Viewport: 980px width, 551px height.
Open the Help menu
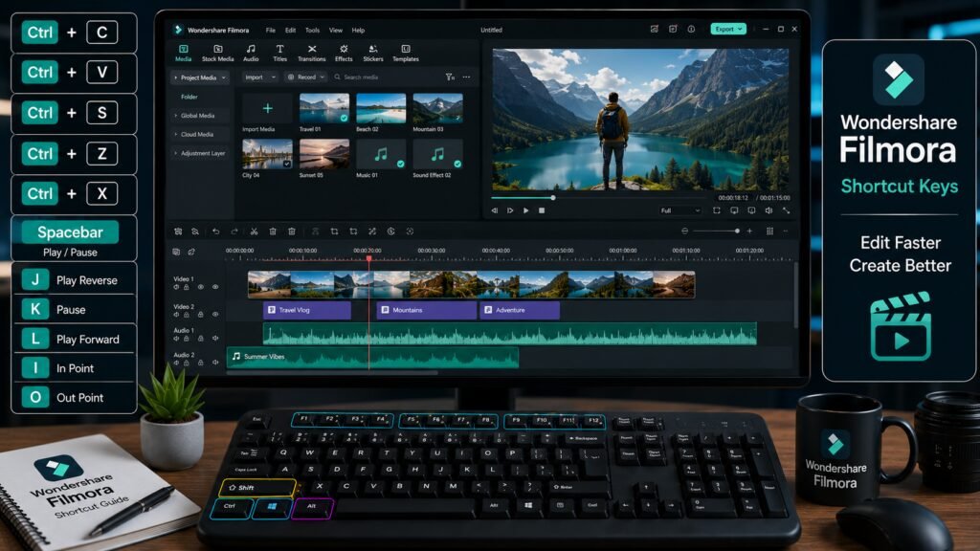click(358, 30)
